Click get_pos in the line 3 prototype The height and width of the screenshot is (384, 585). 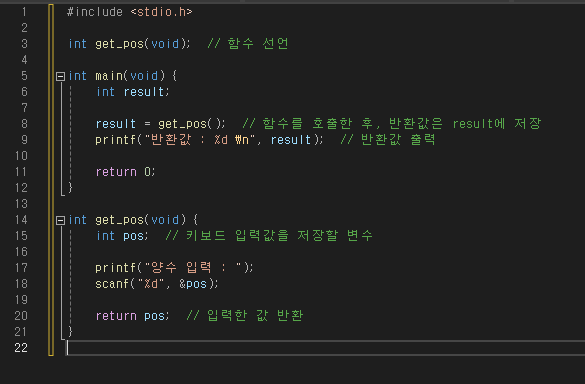119,44
